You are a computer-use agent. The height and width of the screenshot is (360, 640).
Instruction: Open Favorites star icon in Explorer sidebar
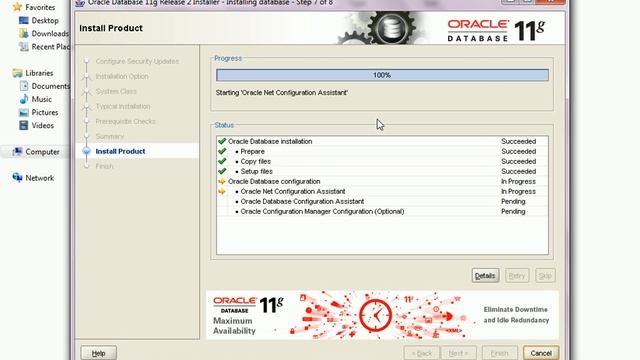coord(17,7)
